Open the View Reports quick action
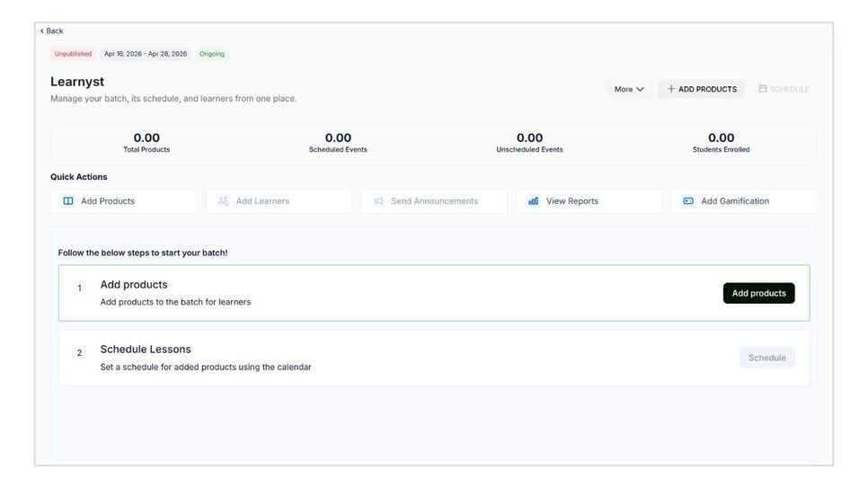Screen dimensions: 868x488 coord(589,201)
